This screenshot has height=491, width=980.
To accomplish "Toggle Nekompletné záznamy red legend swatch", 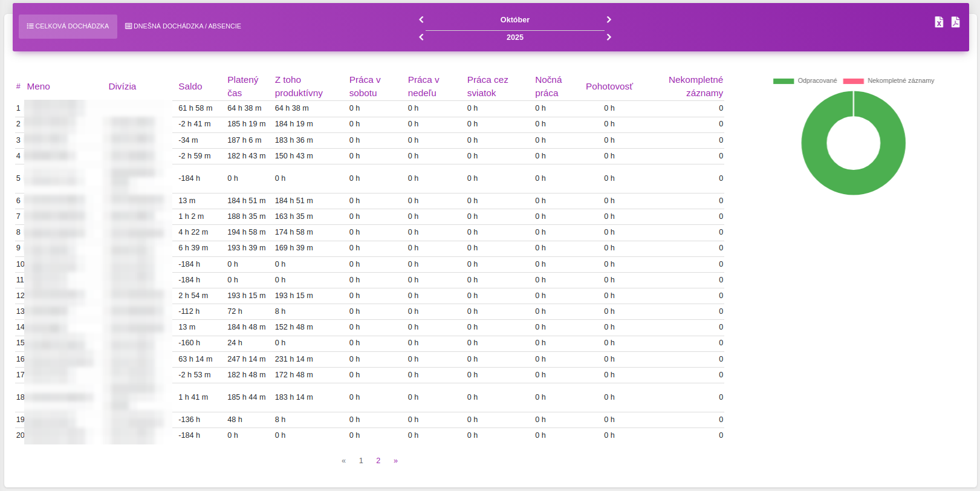I will coord(854,81).
